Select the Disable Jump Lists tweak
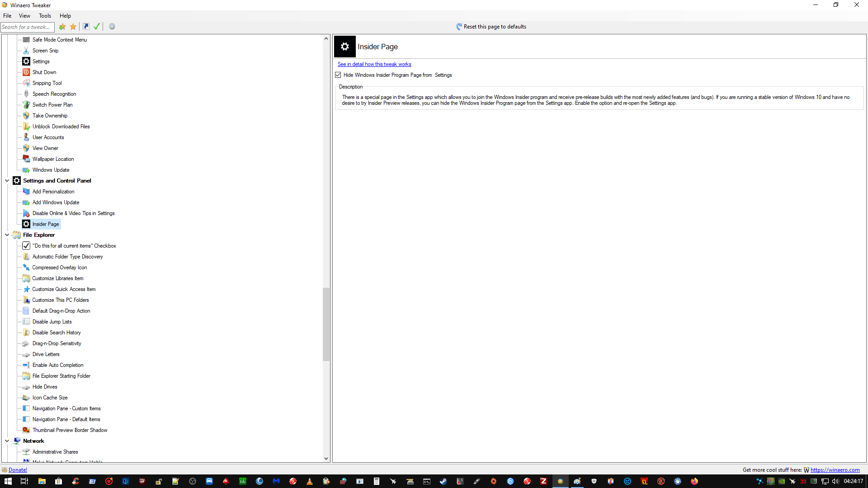868x488 pixels. pos(52,322)
